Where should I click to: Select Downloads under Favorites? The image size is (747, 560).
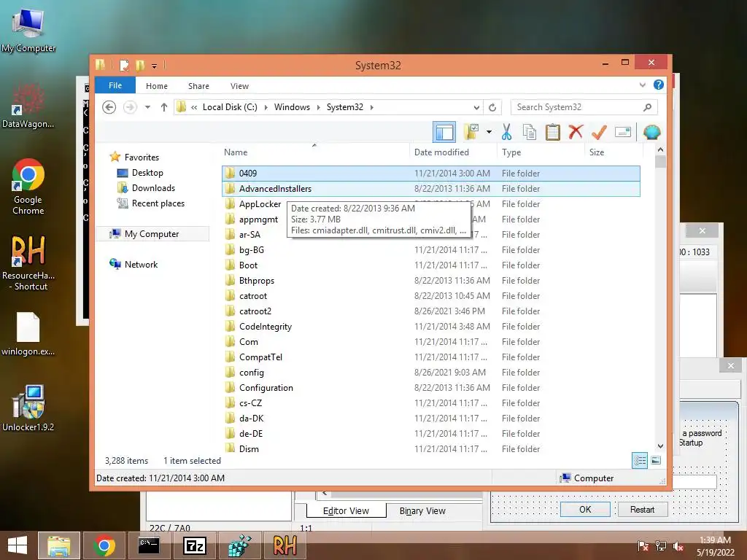153,188
